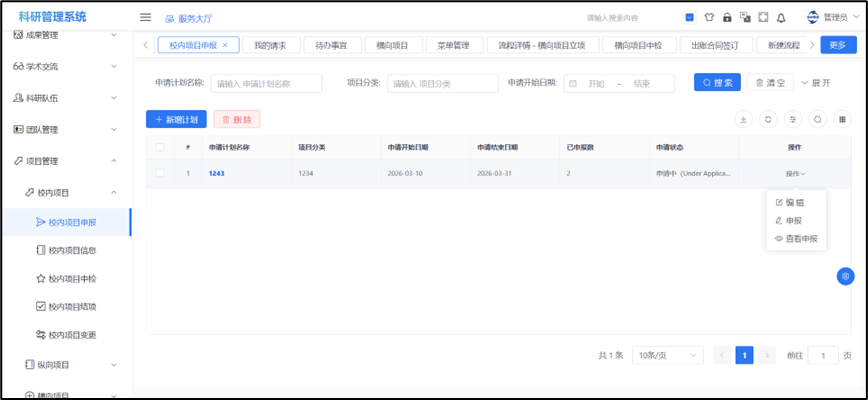The image size is (868, 400).
Task: Click the lock screen icon
Action: [727, 17]
